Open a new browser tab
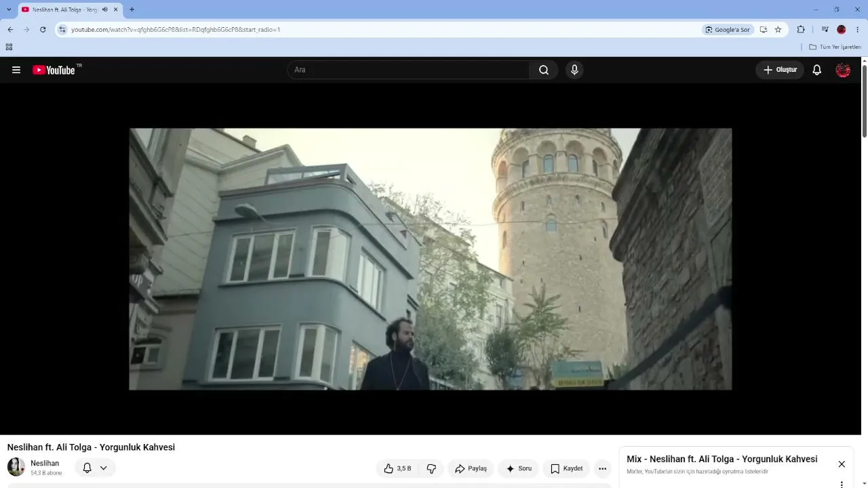868x488 pixels. coord(132,9)
